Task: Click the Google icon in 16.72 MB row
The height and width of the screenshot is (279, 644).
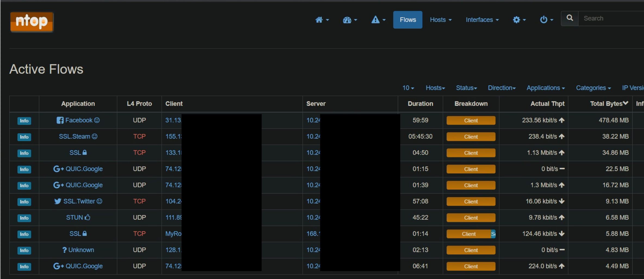Action: pyautogui.click(x=58, y=185)
